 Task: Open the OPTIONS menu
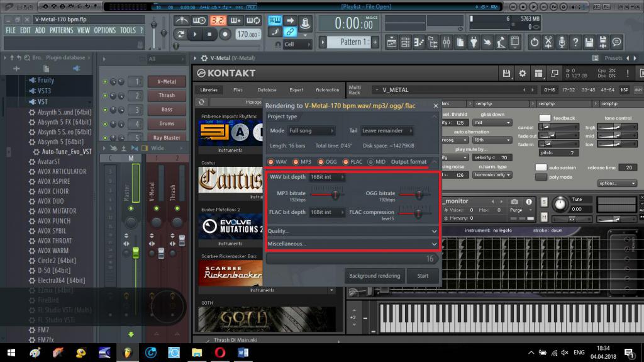105,30
